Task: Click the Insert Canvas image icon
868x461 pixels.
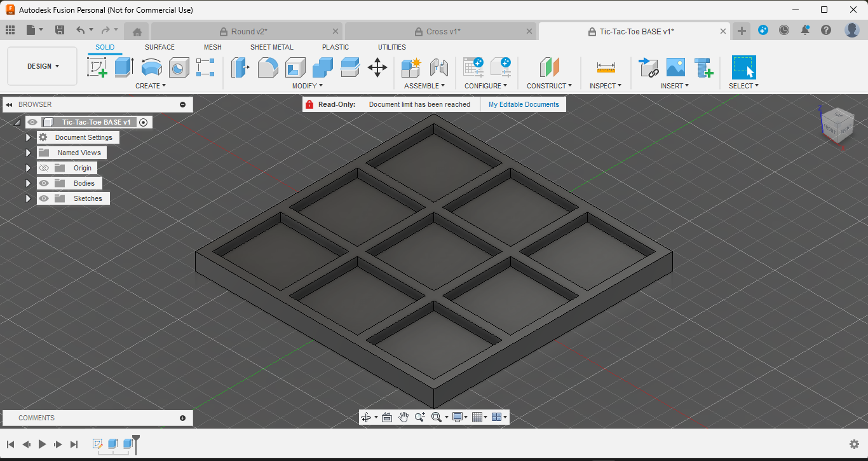Action: pyautogui.click(x=675, y=67)
